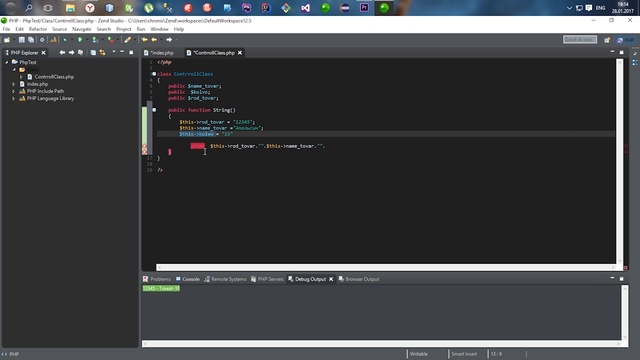Click the Quick Access search field
The width and height of the screenshot is (640, 360).
click(580, 40)
